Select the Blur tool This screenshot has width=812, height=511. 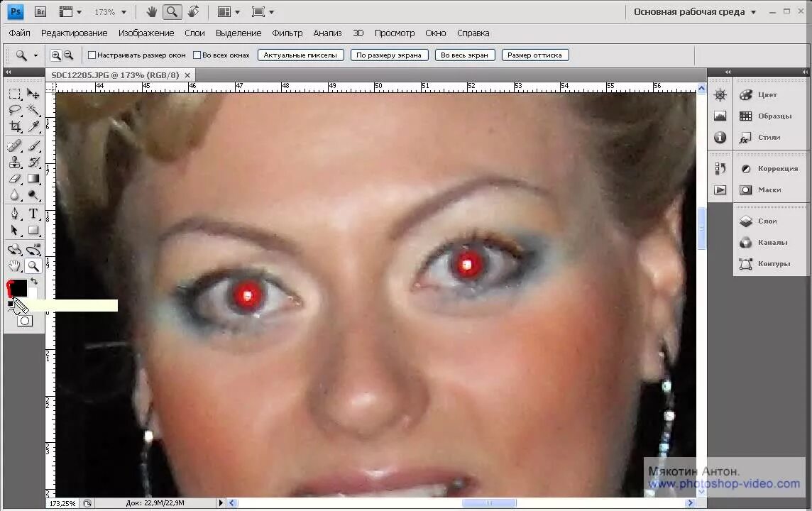pos(14,195)
